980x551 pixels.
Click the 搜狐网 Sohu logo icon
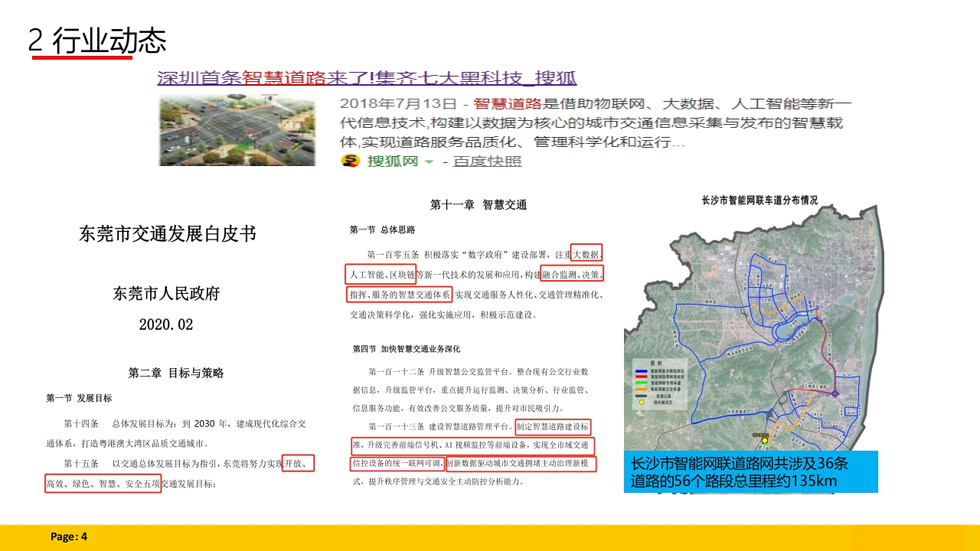pos(351,161)
